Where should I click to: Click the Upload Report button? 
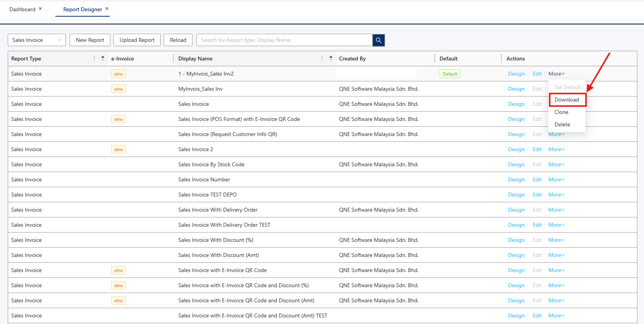[137, 40]
